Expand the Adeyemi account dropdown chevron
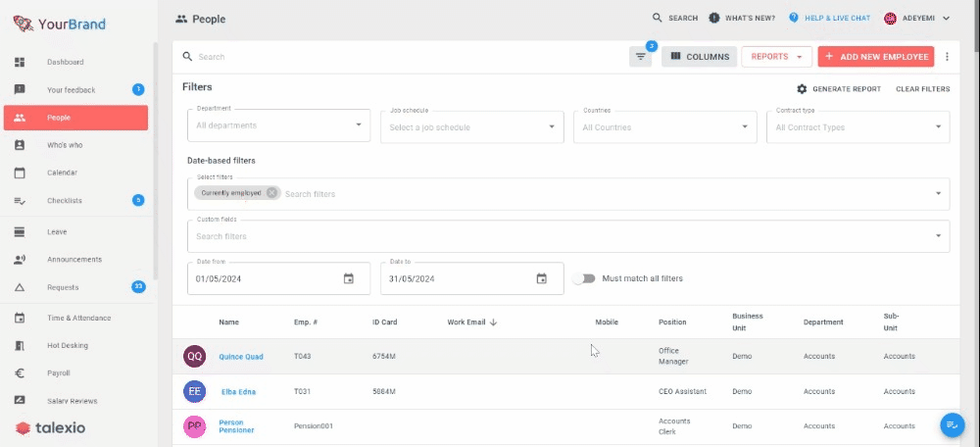 click(947, 18)
